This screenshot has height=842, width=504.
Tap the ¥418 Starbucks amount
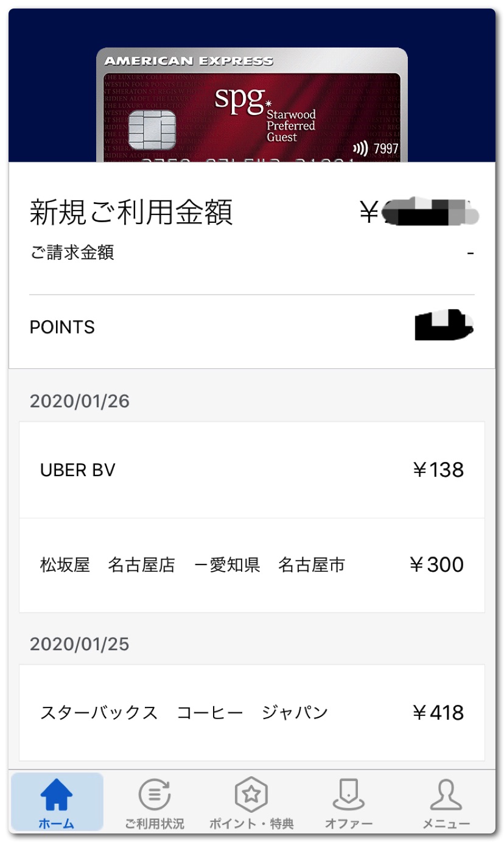[438, 712]
